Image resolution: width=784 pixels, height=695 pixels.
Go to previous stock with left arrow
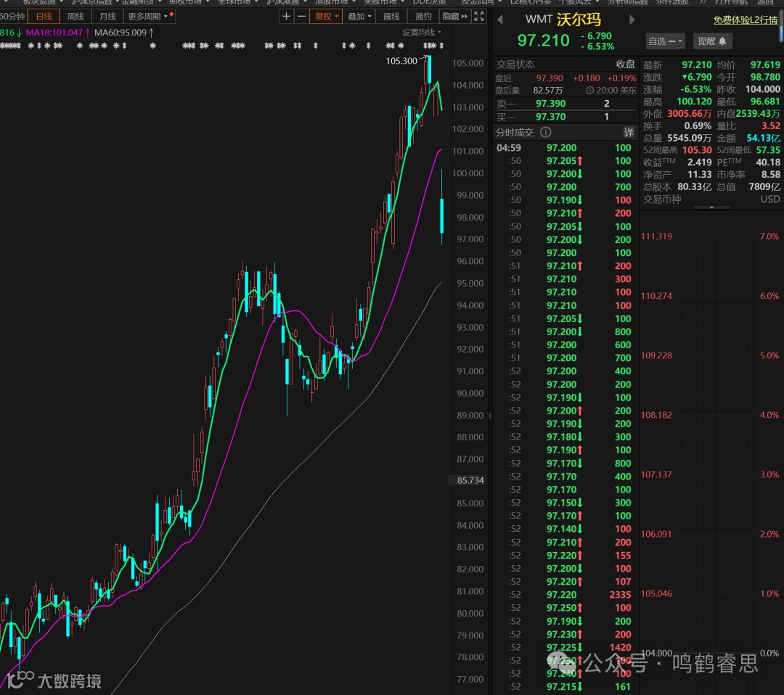click(500, 20)
